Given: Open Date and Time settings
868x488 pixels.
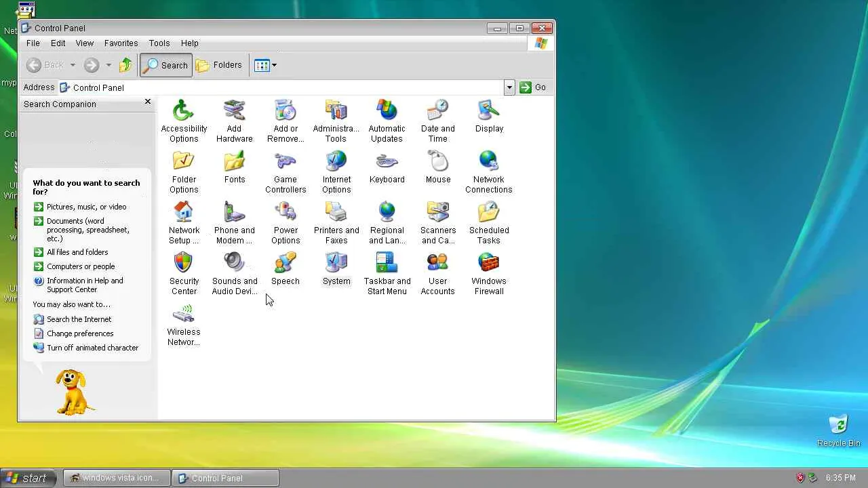Looking at the screenshot, I should (438, 121).
